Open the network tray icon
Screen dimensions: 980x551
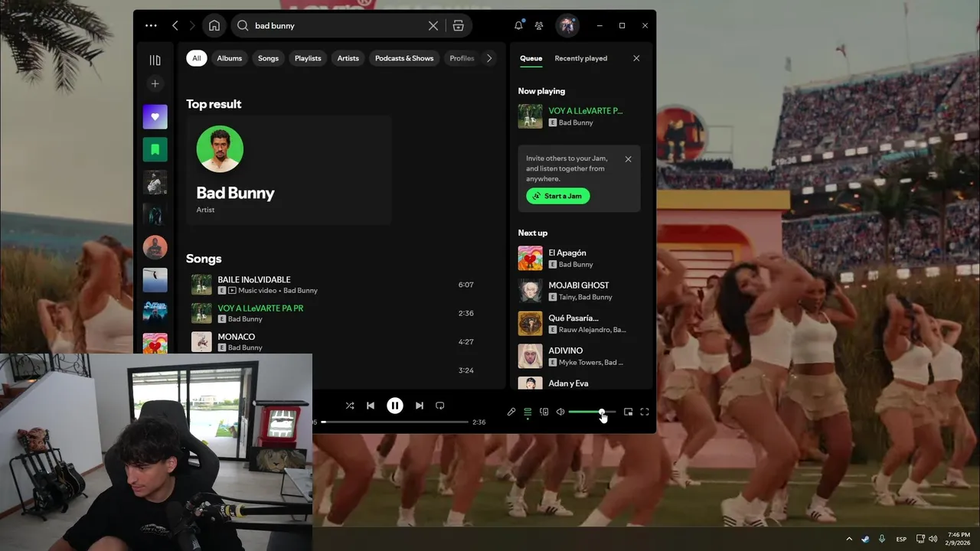tap(921, 539)
